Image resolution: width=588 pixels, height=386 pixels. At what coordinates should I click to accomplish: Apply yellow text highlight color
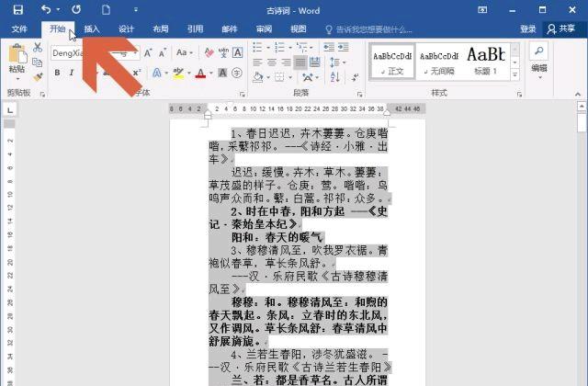[x=178, y=73]
